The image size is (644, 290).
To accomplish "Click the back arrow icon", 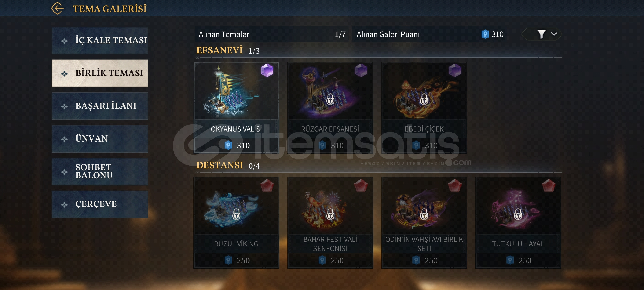I will point(57,8).
